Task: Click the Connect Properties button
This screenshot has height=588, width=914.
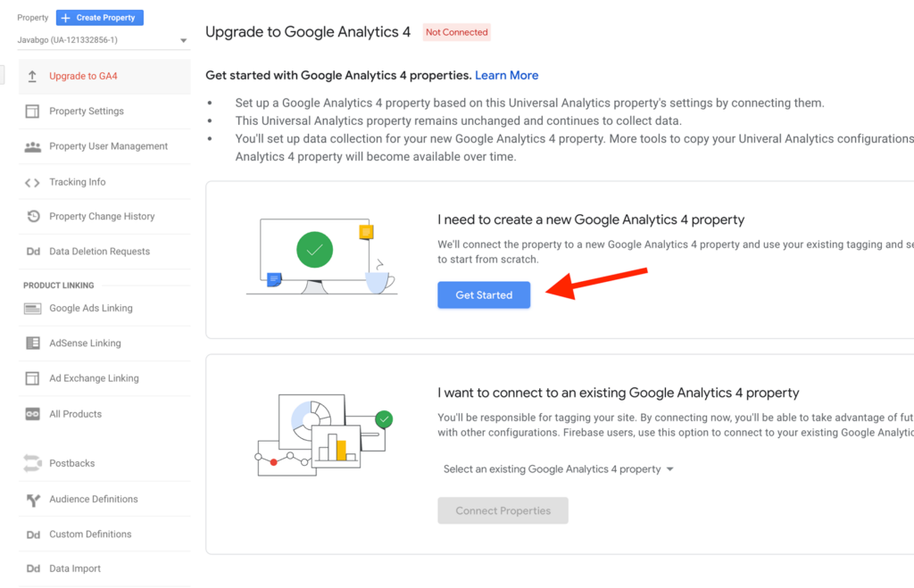Action: tap(503, 511)
